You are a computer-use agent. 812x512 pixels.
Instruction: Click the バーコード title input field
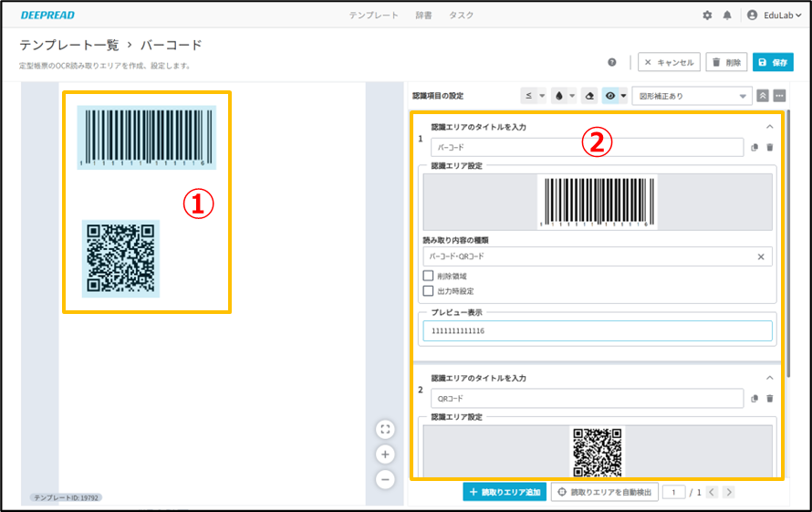point(587,148)
